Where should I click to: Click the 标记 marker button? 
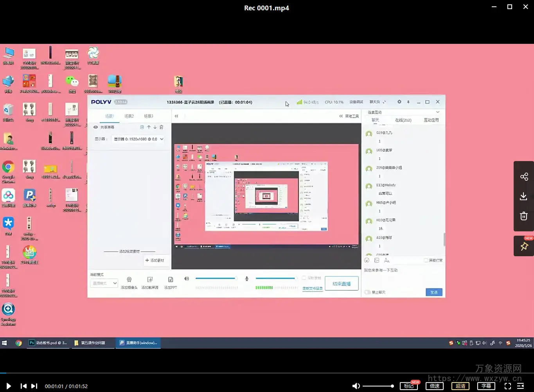[x=409, y=386]
